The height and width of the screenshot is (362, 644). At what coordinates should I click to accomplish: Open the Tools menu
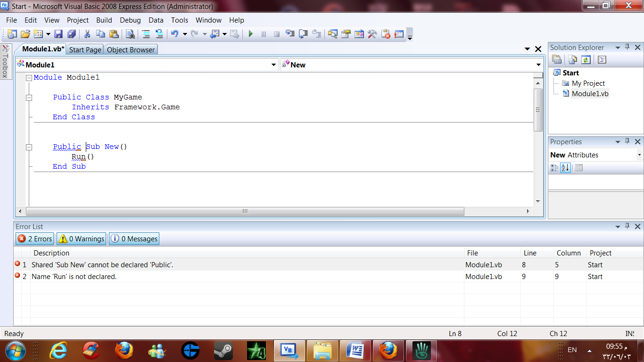[180, 20]
